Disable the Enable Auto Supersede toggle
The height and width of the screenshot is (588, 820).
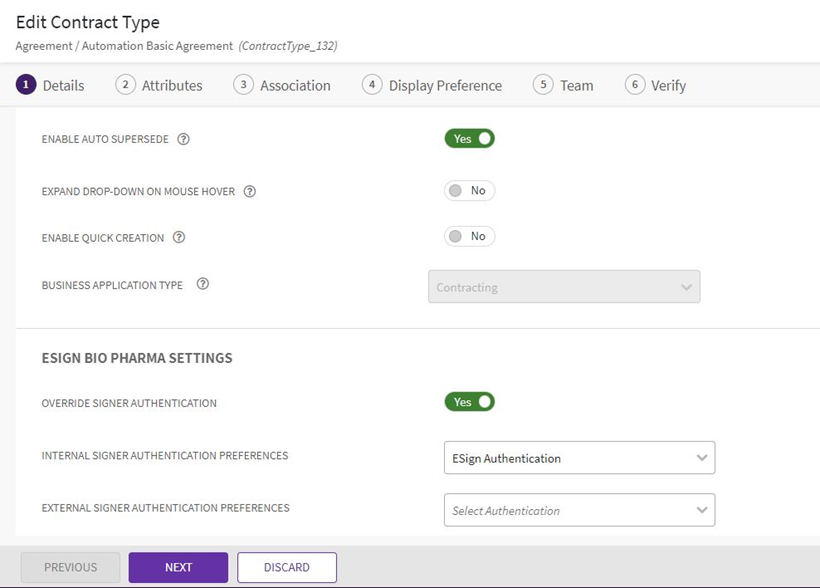tap(470, 139)
